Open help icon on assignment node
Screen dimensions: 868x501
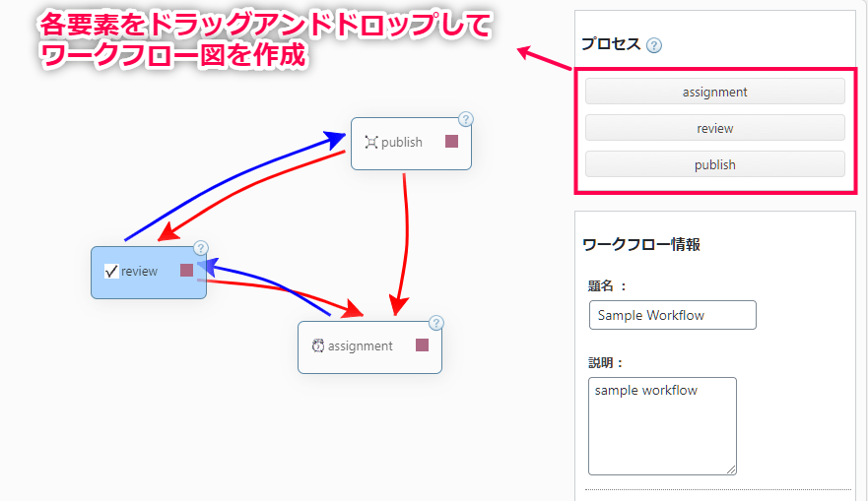(436, 323)
